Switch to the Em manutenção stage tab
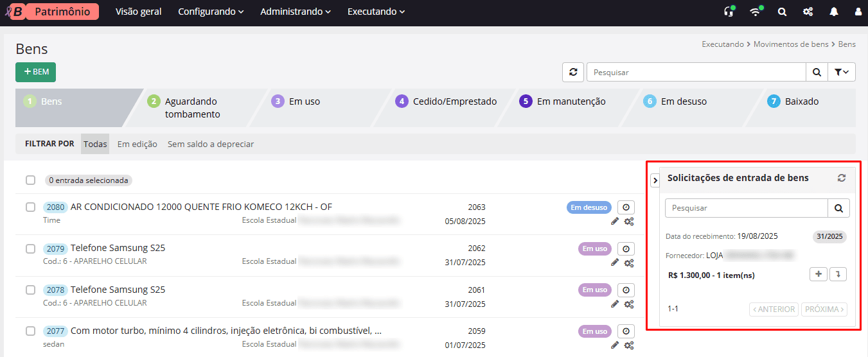Image resolution: width=868 pixels, height=357 pixels. pos(571,101)
